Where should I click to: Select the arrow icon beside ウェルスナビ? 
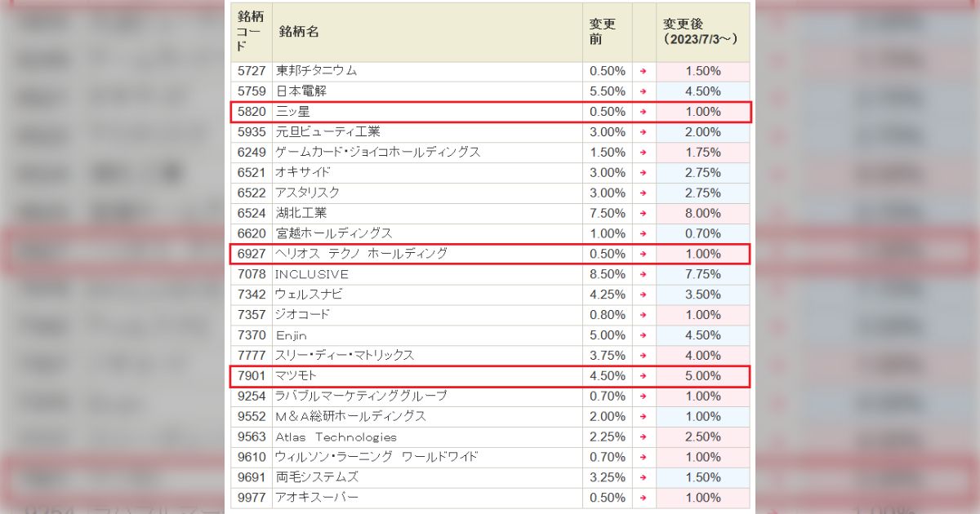[644, 295]
